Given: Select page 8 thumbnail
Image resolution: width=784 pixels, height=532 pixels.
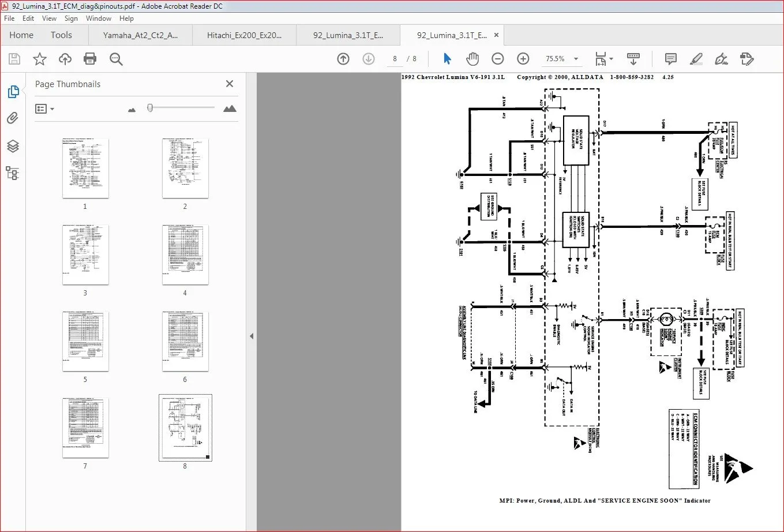Looking at the screenshot, I should coord(185,428).
